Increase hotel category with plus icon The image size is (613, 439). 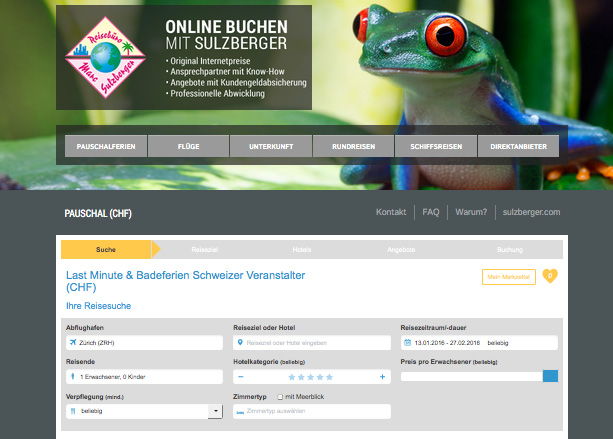click(x=382, y=377)
